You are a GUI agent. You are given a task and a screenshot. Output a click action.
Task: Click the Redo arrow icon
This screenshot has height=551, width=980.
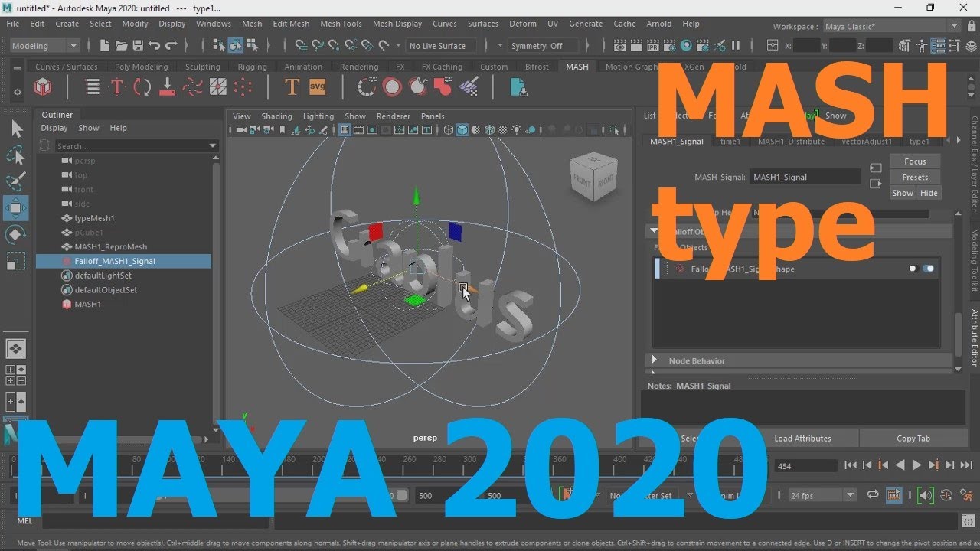click(x=171, y=46)
